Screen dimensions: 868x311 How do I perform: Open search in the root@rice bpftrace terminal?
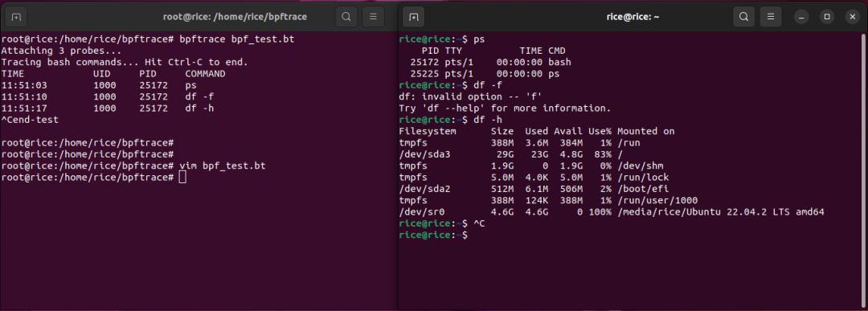point(346,17)
